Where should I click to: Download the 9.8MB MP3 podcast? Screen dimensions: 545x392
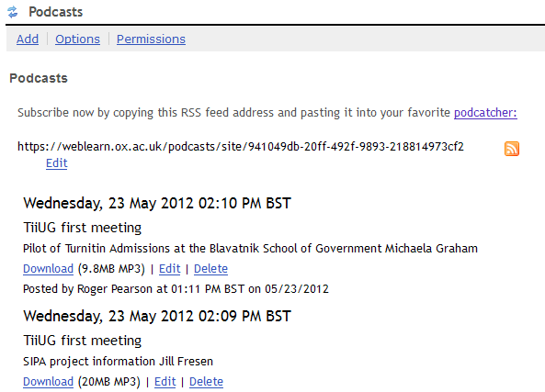coord(48,268)
